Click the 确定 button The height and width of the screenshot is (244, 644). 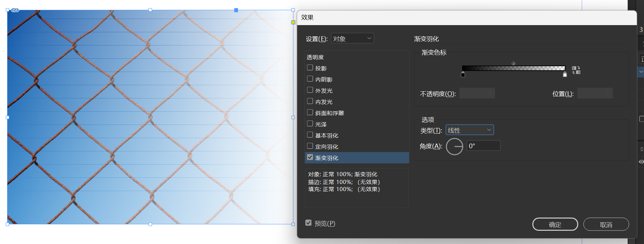555,224
